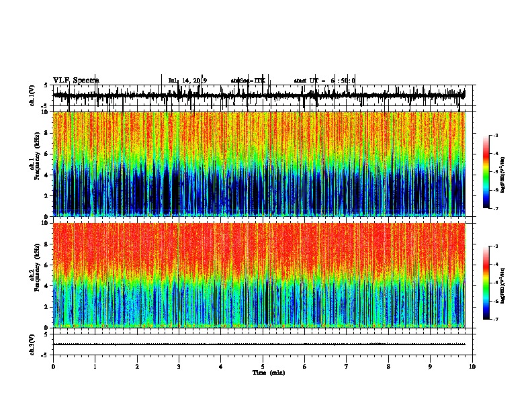Click time axis tick label "7"
The height and width of the screenshot is (411, 532).
coord(347,367)
